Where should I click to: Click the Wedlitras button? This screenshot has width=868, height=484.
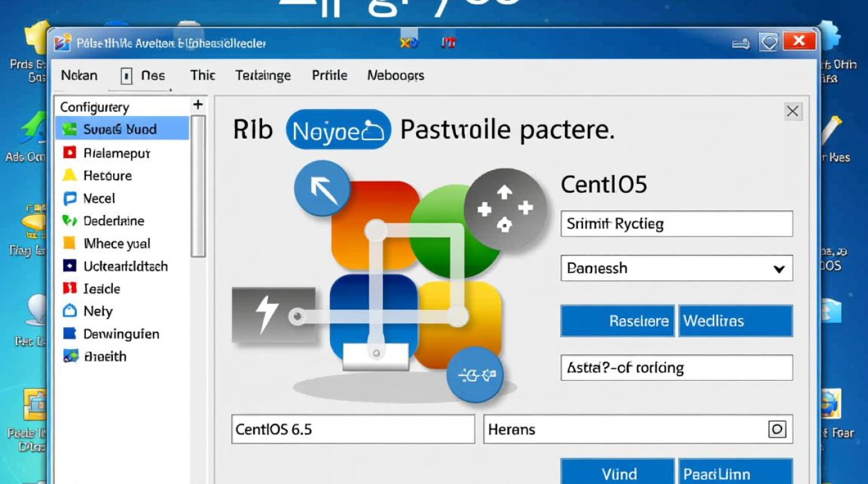(735, 321)
